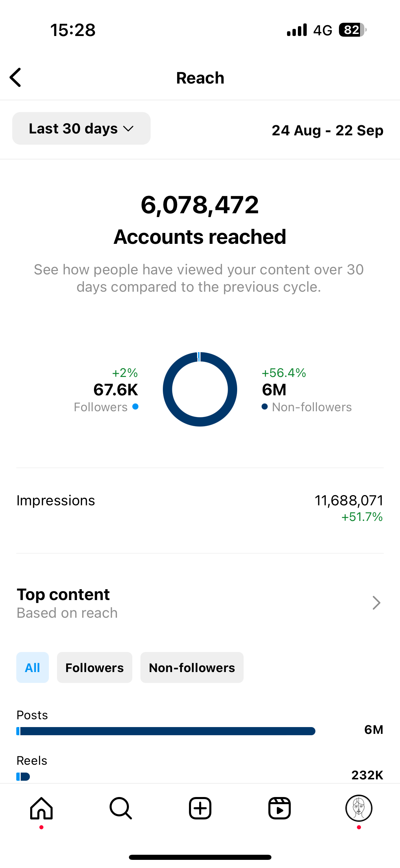This screenshot has width=400, height=868.
Task: Tap the 6M Non-followers figure
Action: (x=274, y=390)
